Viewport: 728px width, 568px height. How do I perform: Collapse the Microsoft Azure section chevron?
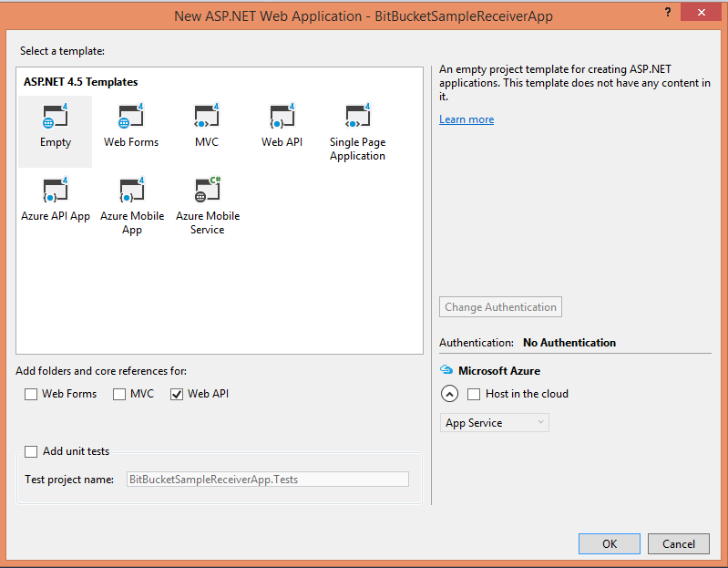(x=449, y=394)
